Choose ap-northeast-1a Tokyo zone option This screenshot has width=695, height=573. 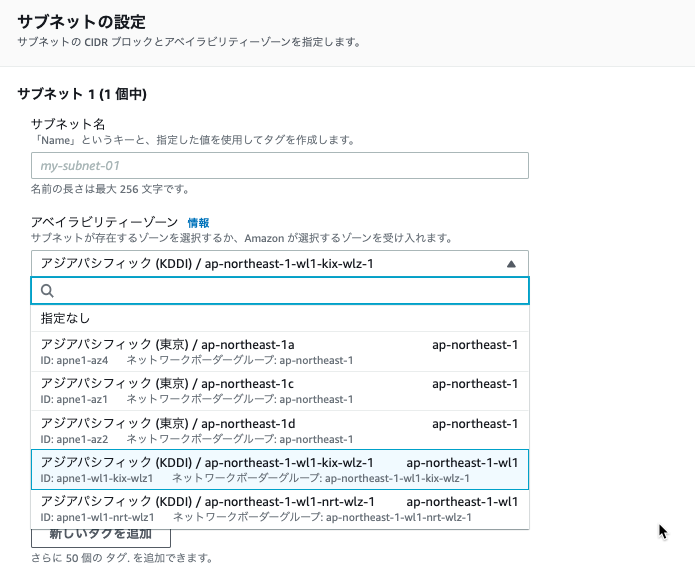point(280,351)
